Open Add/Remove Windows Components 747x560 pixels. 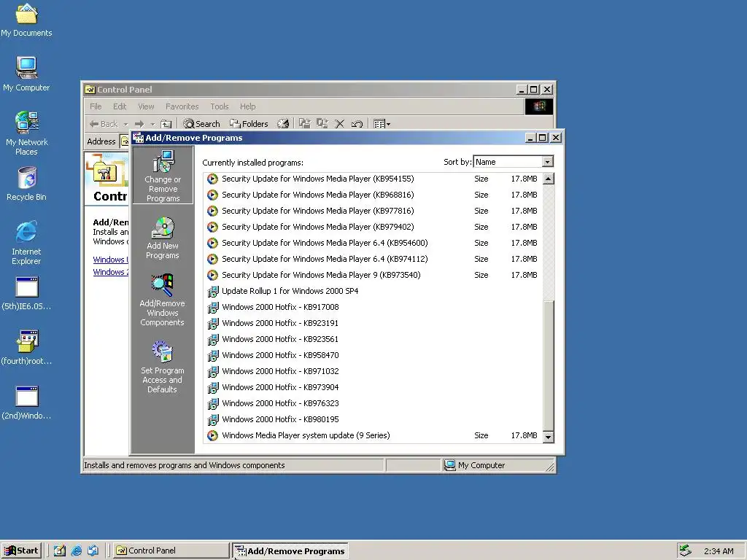tap(163, 299)
